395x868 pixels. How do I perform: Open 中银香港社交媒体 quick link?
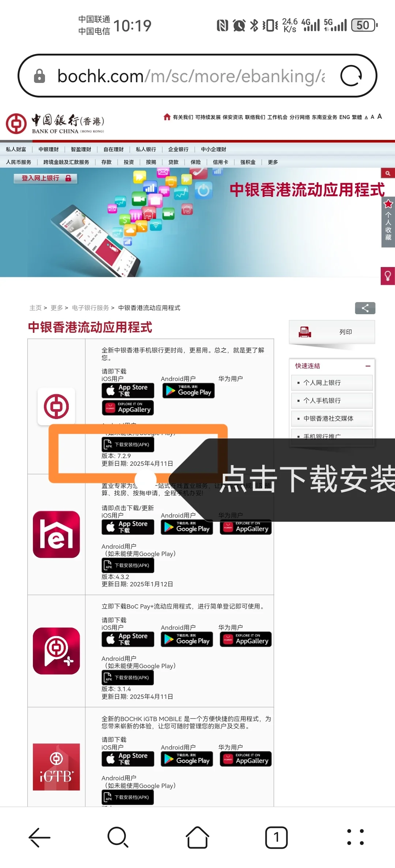point(332,418)
